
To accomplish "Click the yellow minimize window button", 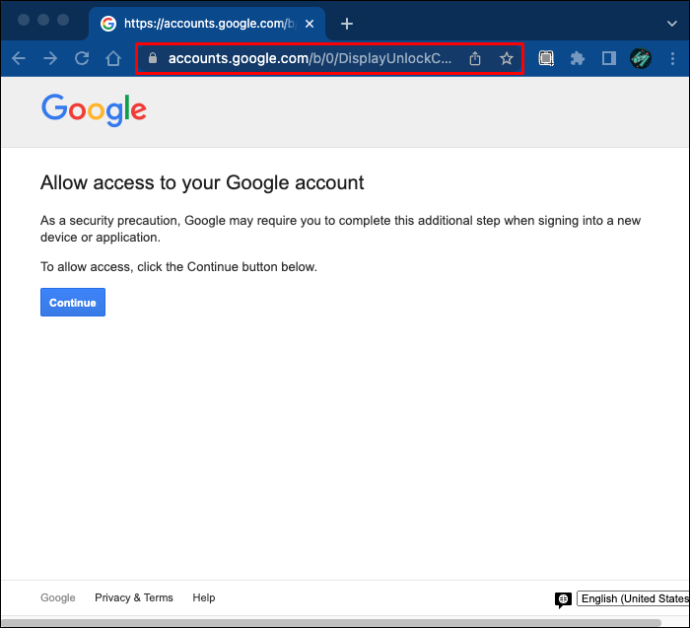I will [x=43, y=20].
